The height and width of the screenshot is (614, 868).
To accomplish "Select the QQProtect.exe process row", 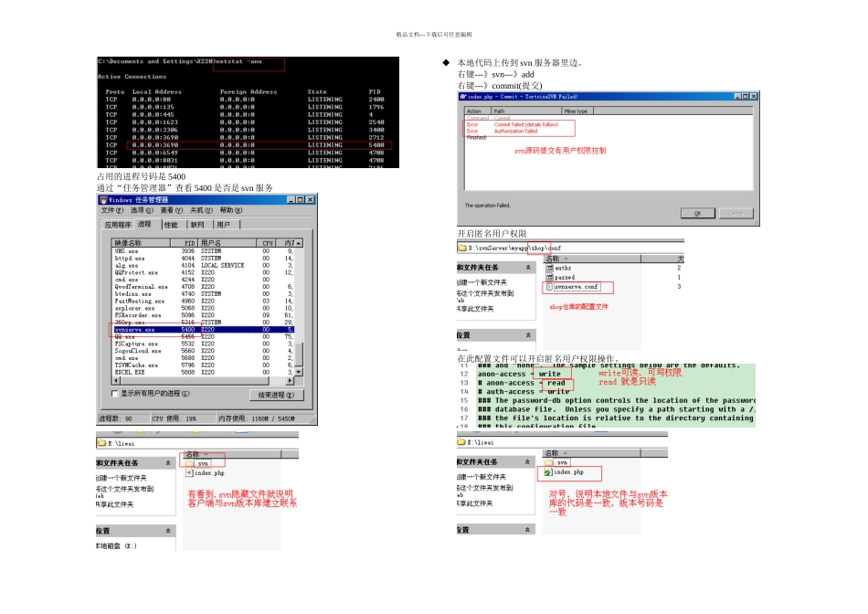I will tap(204, 272).
